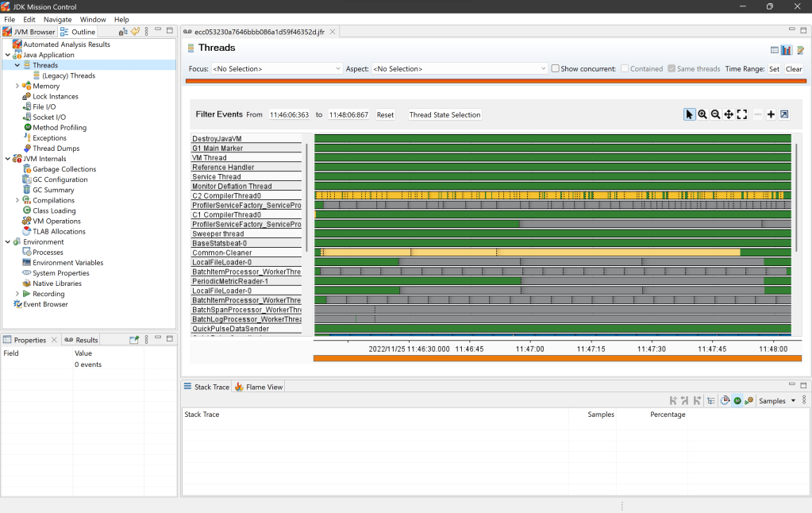This screenshot has height=513, width=812.
Task: Enable the Show concurrent checkbox
Action: (x=556, y=69)
